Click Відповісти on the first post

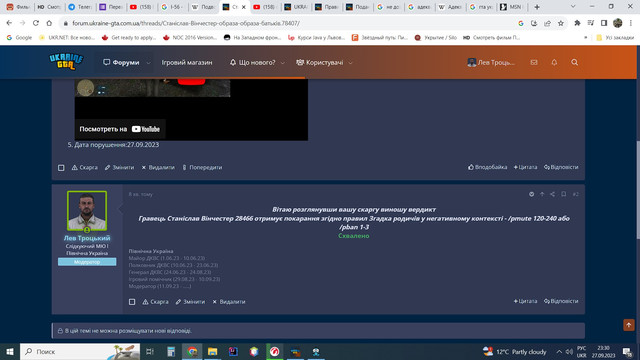pyautogui.click(x=561, y=167)
